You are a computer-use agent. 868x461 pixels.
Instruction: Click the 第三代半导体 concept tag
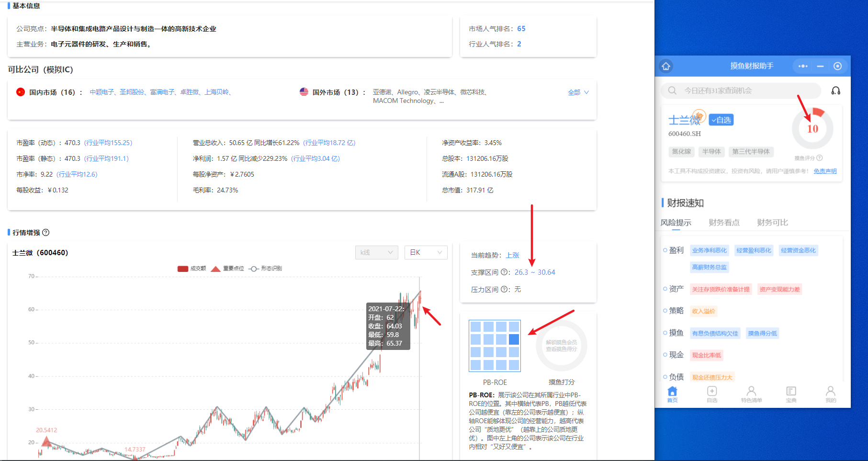pos(751,152)
